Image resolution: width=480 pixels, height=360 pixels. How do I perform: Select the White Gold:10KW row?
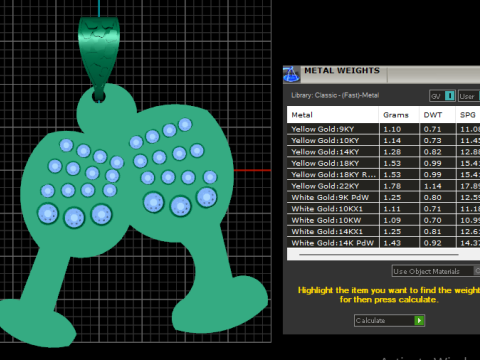tap(383, 220)
